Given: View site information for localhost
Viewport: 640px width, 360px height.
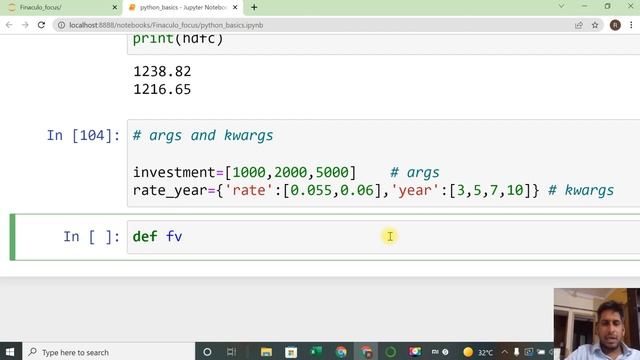Looking at the screenshot, I should pyautogui.click(x=61, y=25).
